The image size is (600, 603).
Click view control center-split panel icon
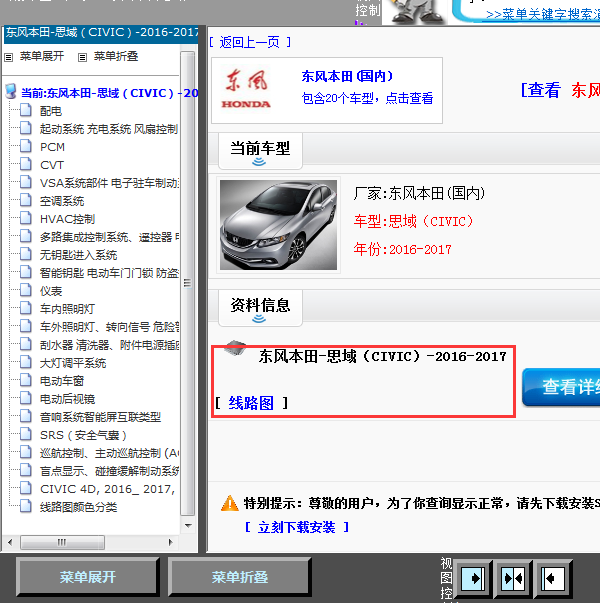click(x=513, y=579)
